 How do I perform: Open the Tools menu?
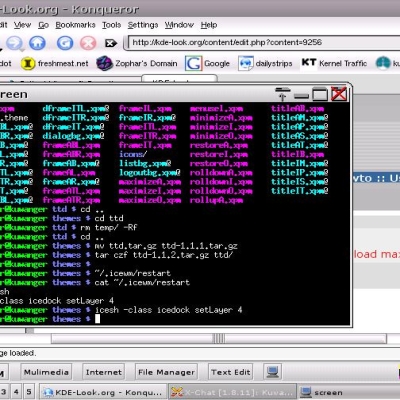click(111, 25)
